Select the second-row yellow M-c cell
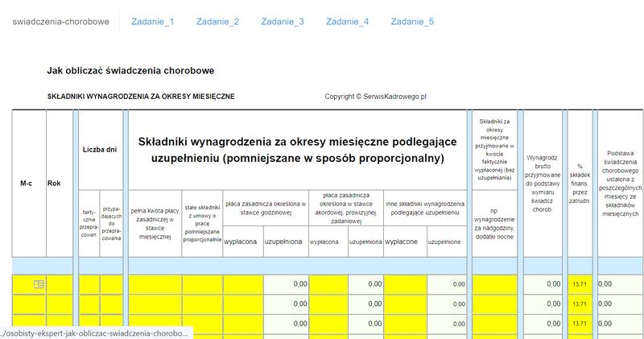The height and width of the screenshot is (339, 644). (x=29, y=304)
